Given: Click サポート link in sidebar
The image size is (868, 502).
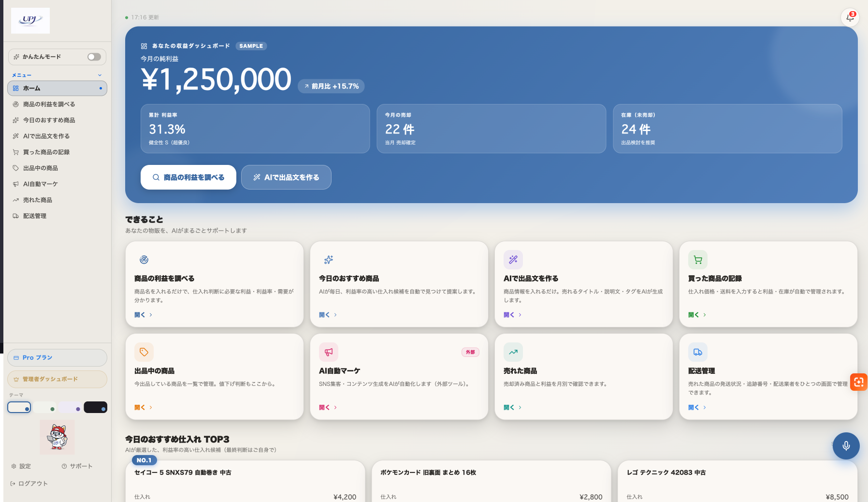Looking at the screenshot, I should point(77,466).
